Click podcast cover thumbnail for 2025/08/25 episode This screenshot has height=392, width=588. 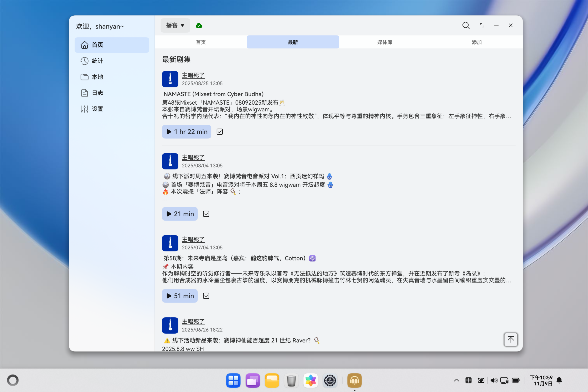[x=170, y=79]
